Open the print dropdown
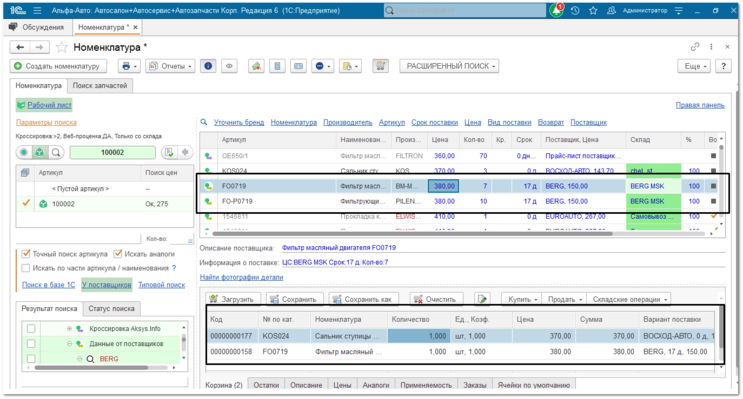This screenshot has height=399, width=743. (129, 66)
